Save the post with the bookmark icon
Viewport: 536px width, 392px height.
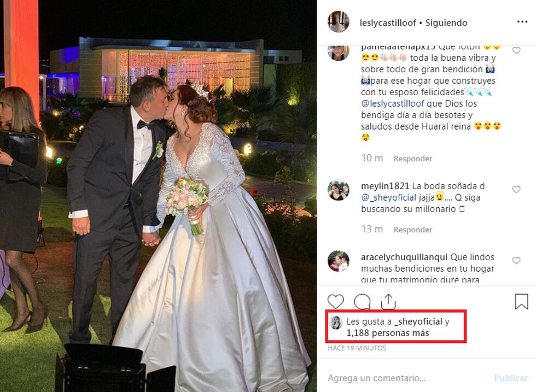pos(521,301)
